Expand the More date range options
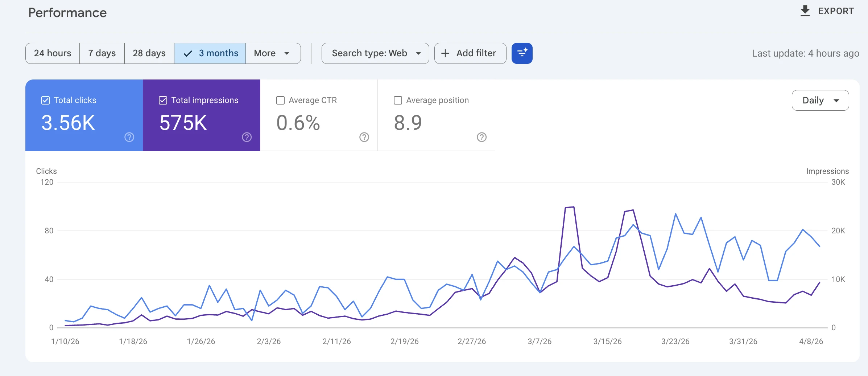The image size is (868, 376). click(273, 53)
